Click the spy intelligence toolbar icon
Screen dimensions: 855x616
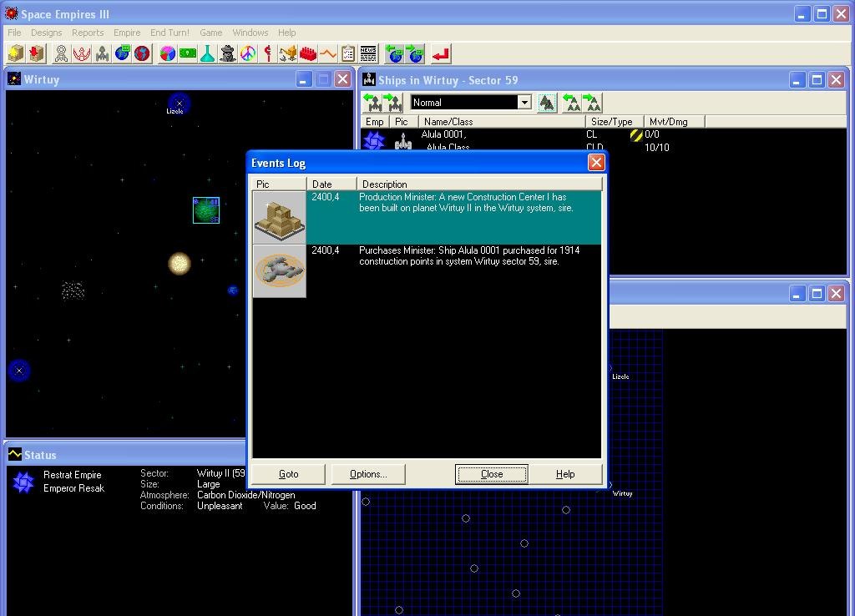228,53
